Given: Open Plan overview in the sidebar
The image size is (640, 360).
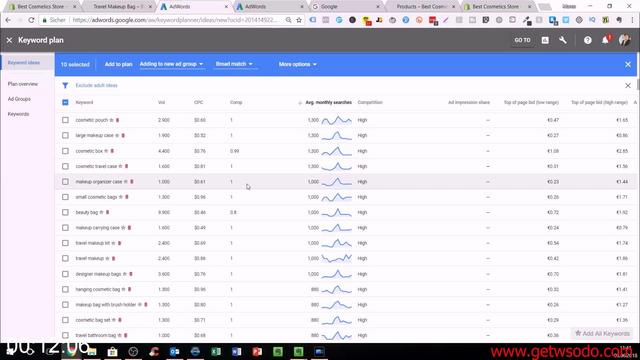Looking at the screenshot, I should (x=23, y=84).
